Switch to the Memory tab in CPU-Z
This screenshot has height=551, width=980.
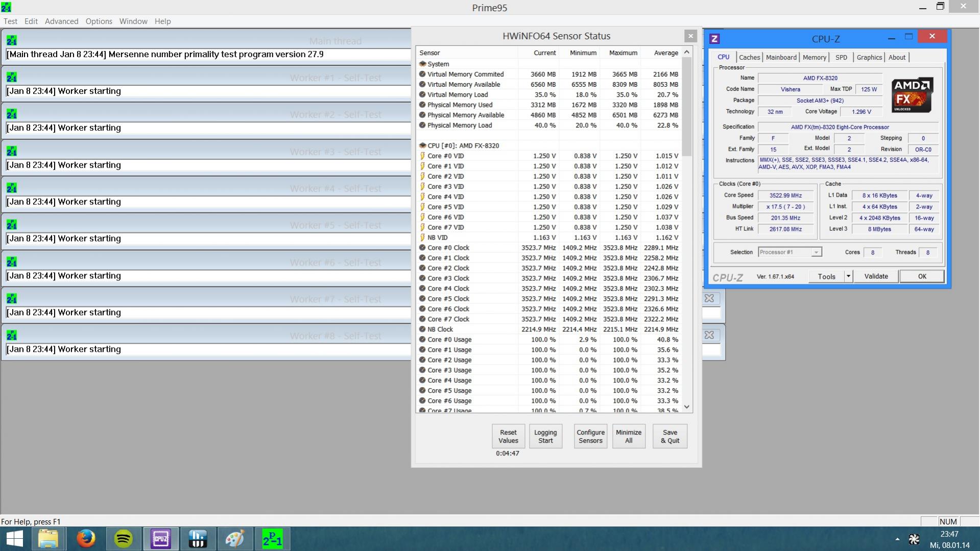click(814, 58)
